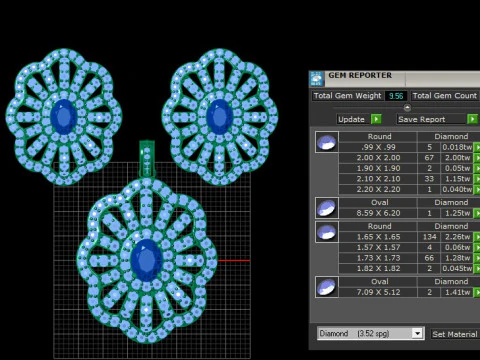Click green arrow on the 0.05tw row
The image size is (480, 360).
coord(477,168)
